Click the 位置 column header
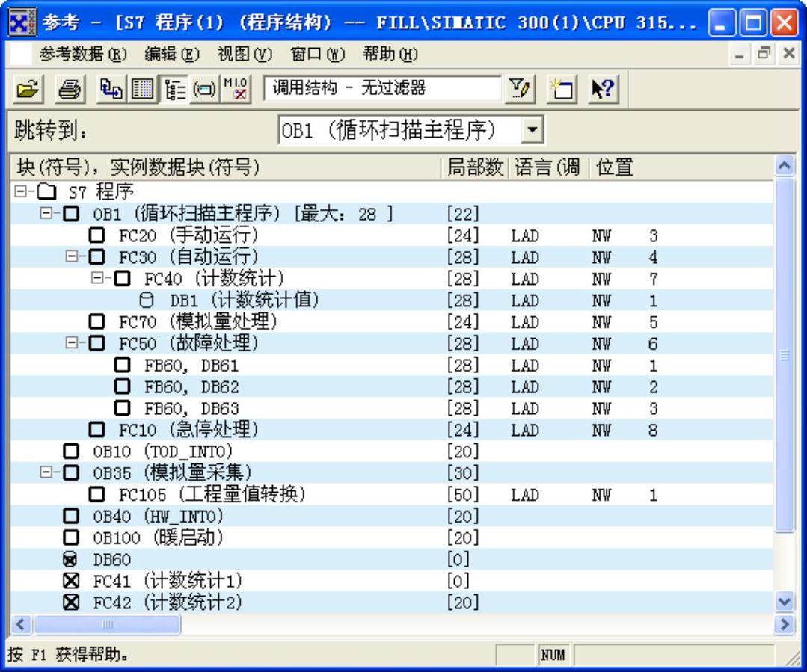The width and height of the screenshot is (807, 672). click(x=615, y=167)
